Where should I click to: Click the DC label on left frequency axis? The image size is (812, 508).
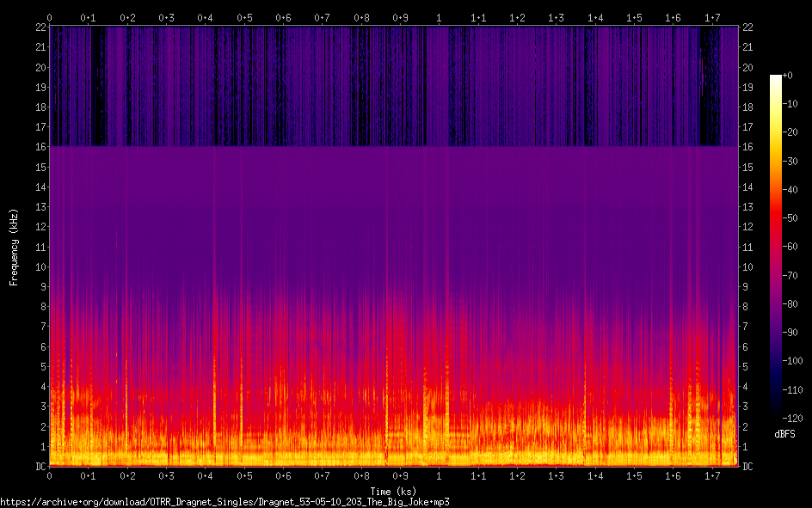point(40,467)
